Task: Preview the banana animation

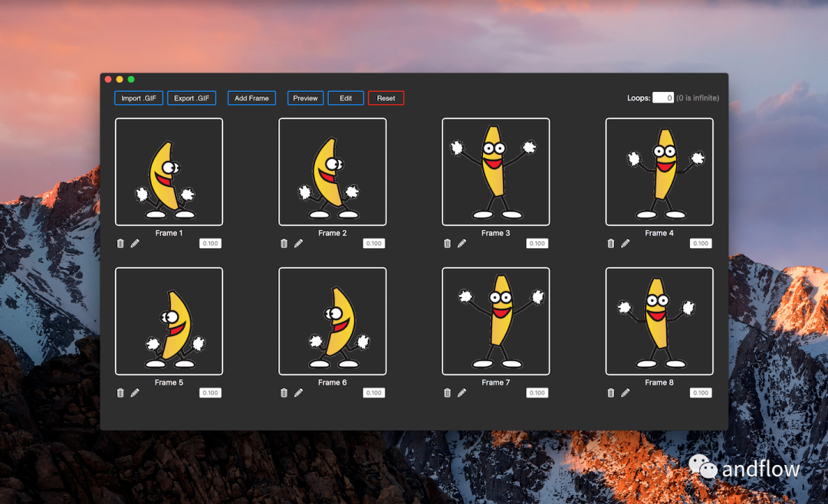Action: point(305,97)
